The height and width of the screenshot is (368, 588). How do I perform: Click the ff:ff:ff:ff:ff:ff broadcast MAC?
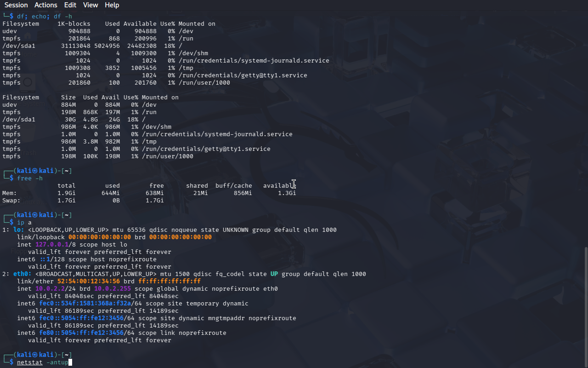(x=169, y=282)
